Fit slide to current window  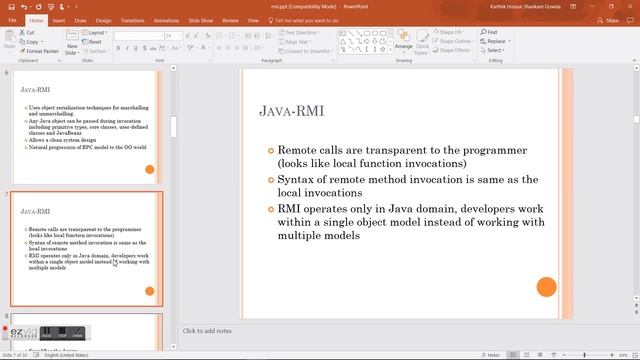point(635,355)
